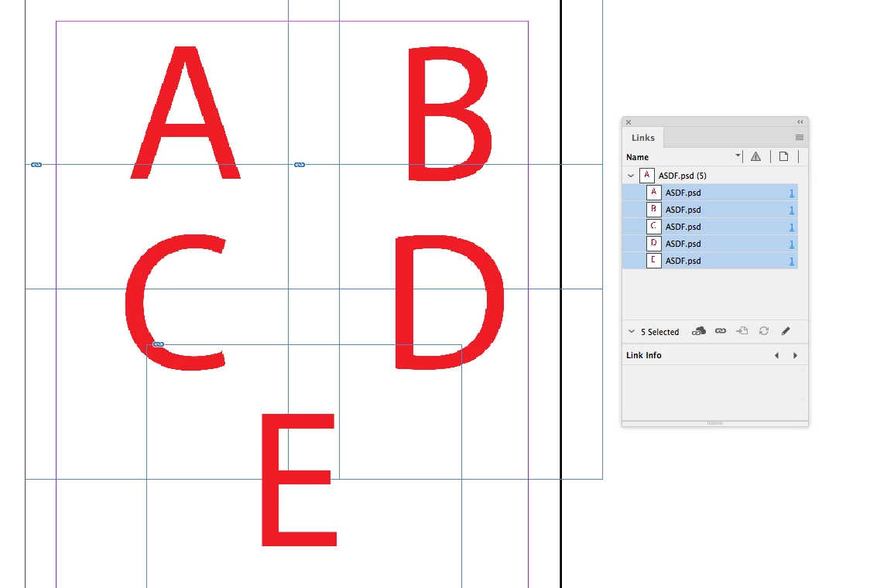
Task: Click the Page column header icon
Action: click(784, 157)
